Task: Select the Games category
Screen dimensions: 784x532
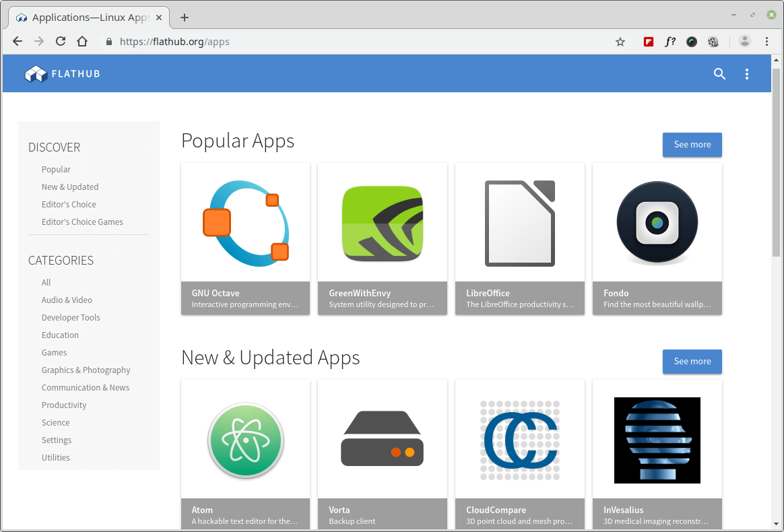Action: pos(54,352)
